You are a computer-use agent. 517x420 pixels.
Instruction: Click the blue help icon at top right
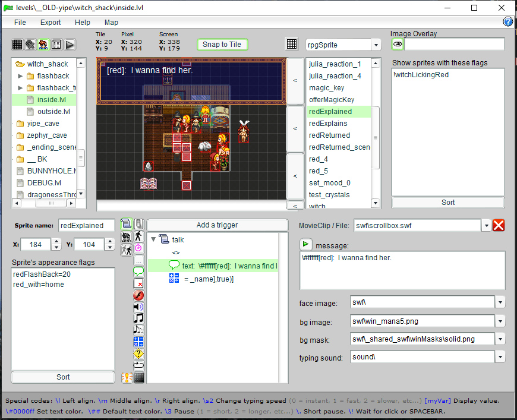pyautogui.click(x=508, y=22)
